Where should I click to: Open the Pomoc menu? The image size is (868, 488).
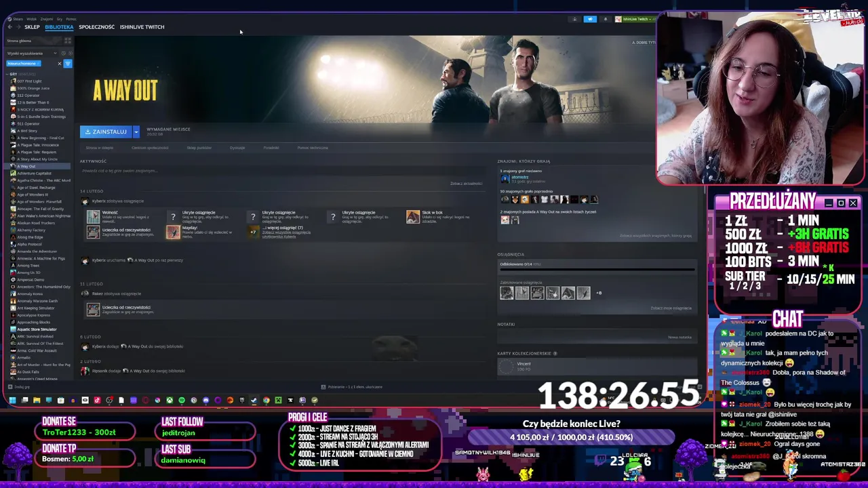click(71, 19)
